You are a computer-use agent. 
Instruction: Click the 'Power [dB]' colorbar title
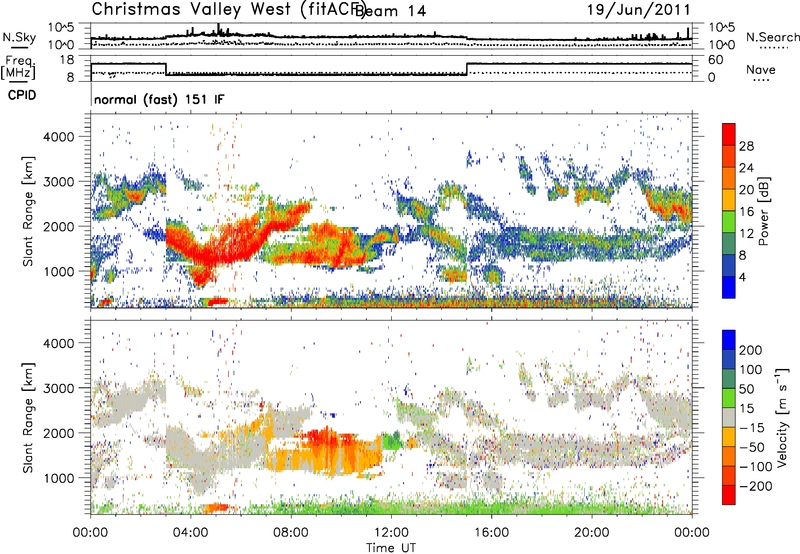point(764,211)
